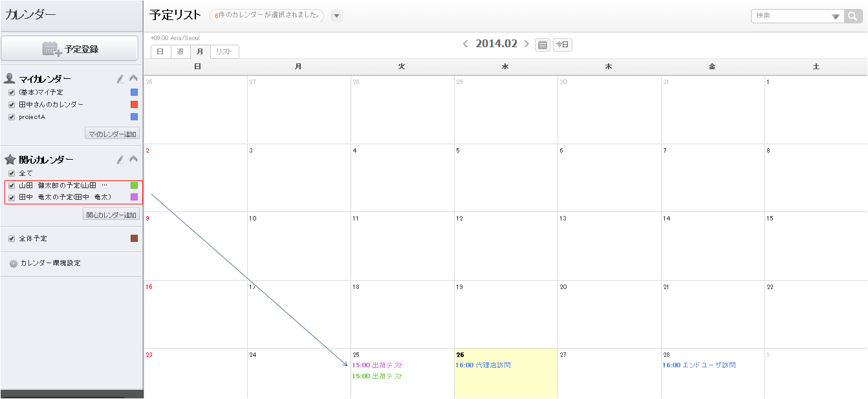Open purple swatch for 田中 竜太の予定
The image size is (868, 399).
135,197
